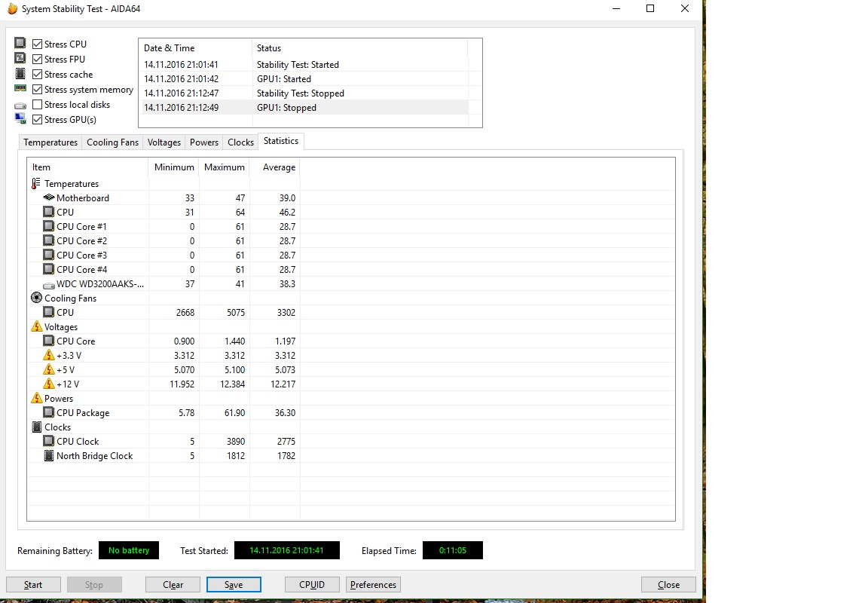Click the Item column header
Screen dimensions: 868x603
pyautogui.click(x=87, y=167)
